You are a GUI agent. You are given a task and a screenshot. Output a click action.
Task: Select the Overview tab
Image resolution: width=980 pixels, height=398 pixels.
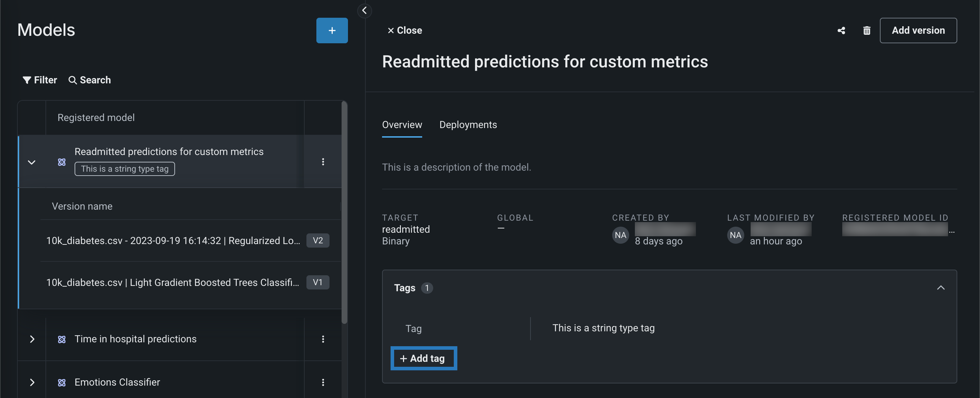point(402,125)
